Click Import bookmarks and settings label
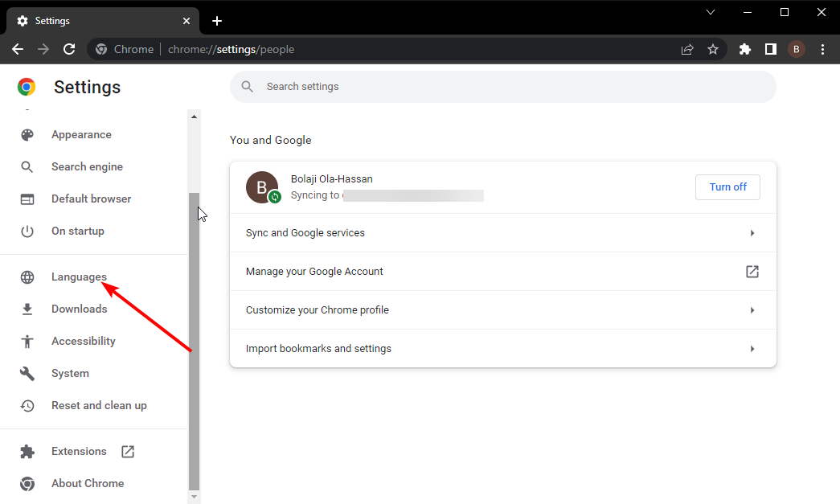Viewport: 840px width, 504px height. (318, 349)
